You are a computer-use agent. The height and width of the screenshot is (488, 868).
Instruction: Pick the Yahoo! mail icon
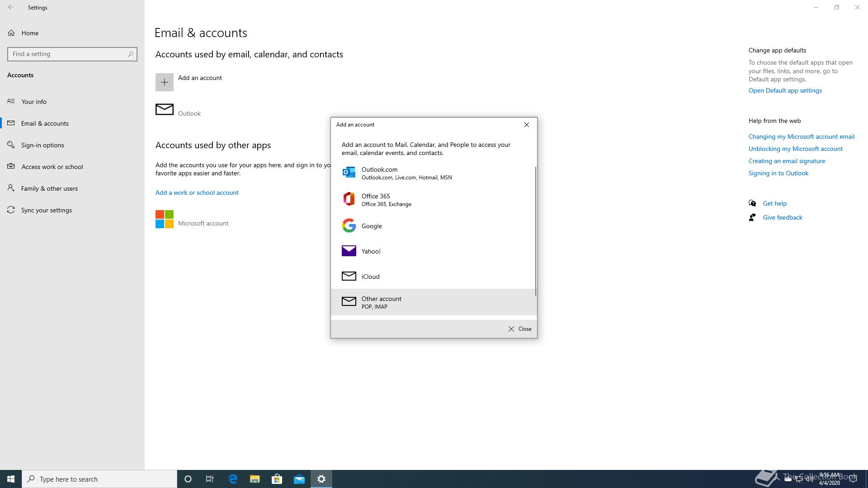349,251
